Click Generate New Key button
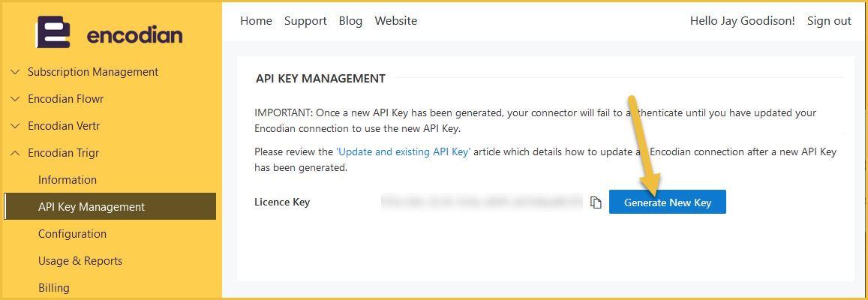Screen dimensions: 868x300 tap(667, 202)
